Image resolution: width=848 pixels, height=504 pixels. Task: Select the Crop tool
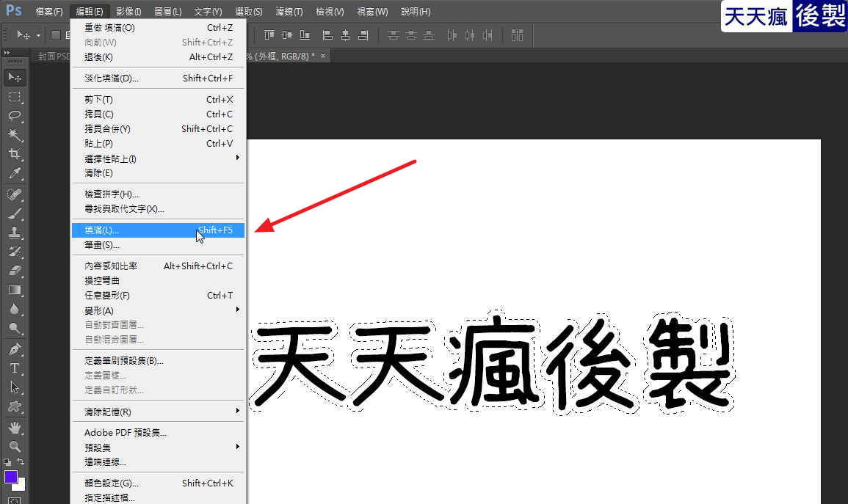click(15, 154)
